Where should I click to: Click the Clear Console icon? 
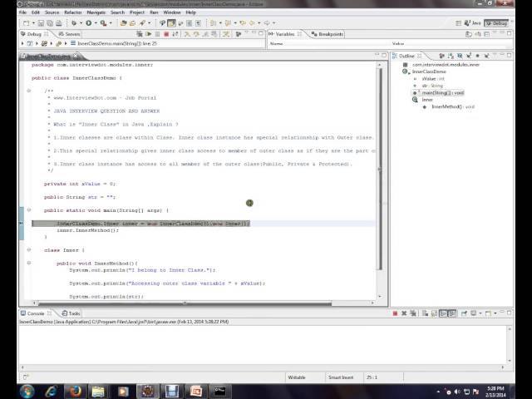[x=425, y=313]
